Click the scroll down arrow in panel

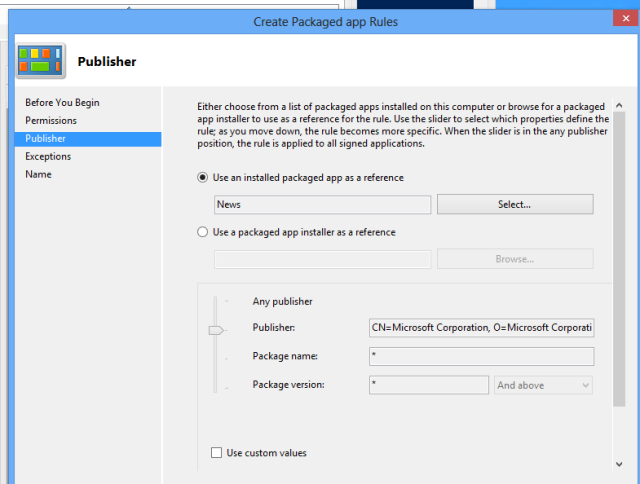click(619, 464)
